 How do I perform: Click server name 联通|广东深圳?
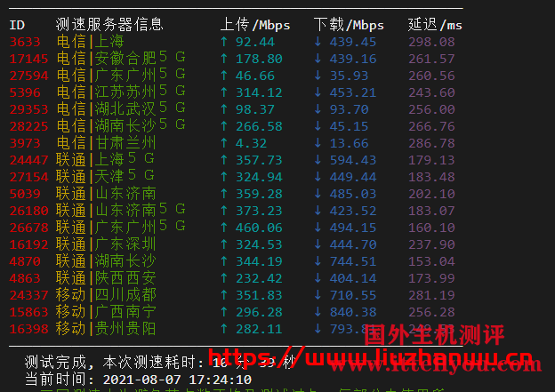(x=106, y=244)
